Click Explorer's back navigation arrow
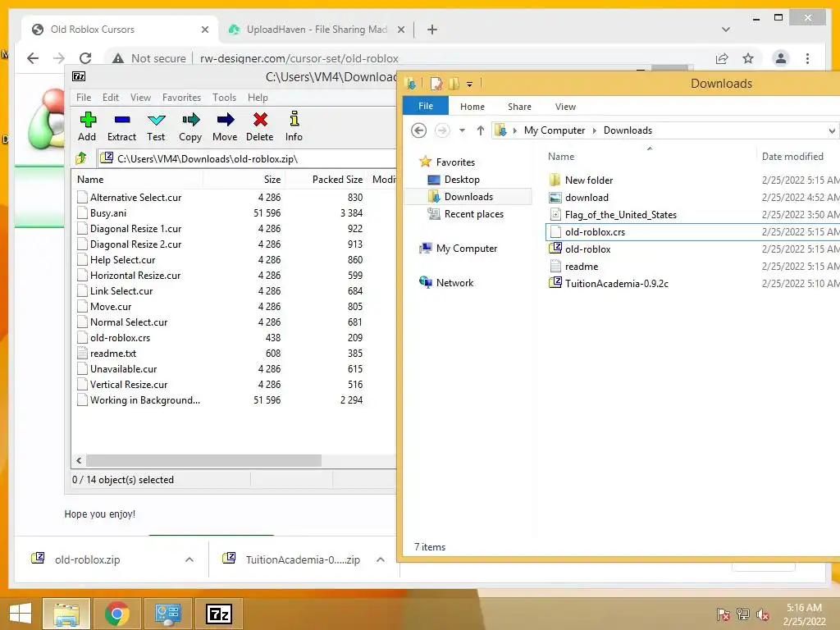 (x=419, y=130)
